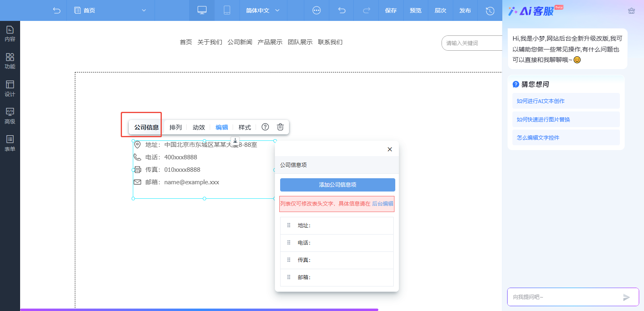This screenshot has width=644, height=311.
Task: Follow the 后台编辑 link
Action: [383, 204]
